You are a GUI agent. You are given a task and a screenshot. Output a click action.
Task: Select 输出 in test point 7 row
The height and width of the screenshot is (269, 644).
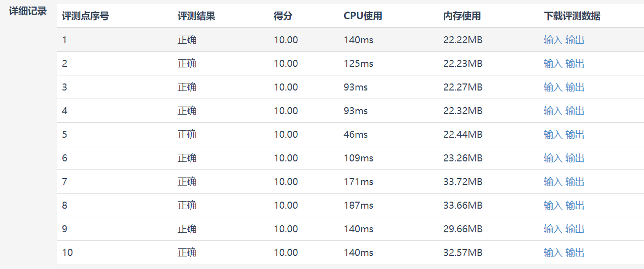575,182
